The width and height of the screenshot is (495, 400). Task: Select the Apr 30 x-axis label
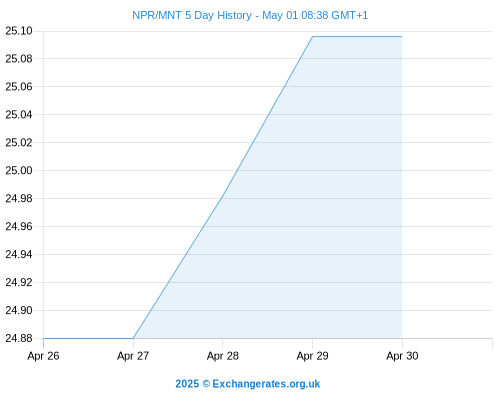tap(402, 356)
